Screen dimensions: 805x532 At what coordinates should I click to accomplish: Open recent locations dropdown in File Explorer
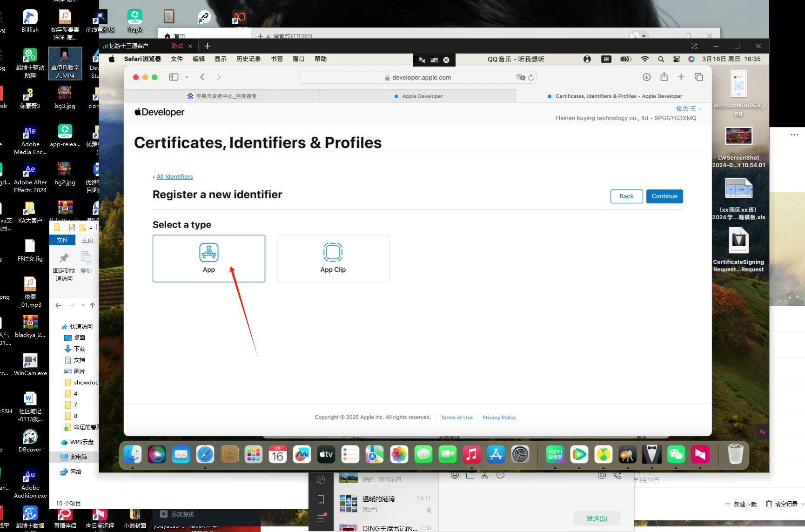83,305
